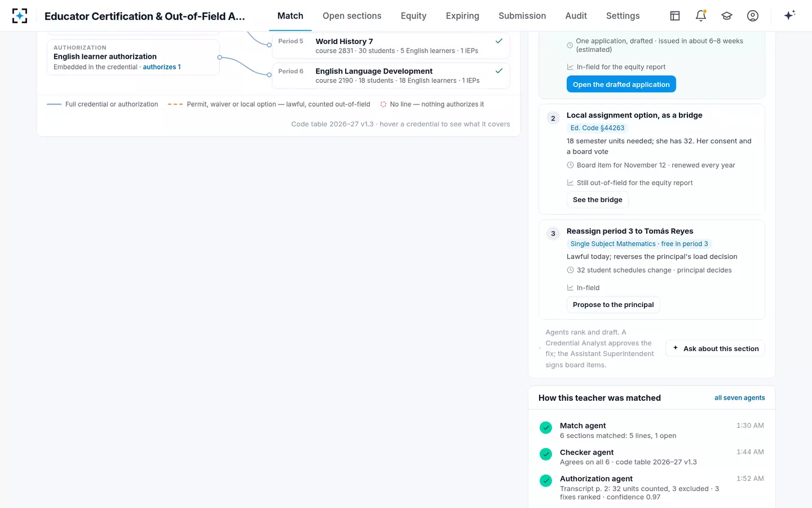This screenshot has width=812, height=508.
Task: Click the clock icon beside 32 student schedules change
Action: click(570, 270)
